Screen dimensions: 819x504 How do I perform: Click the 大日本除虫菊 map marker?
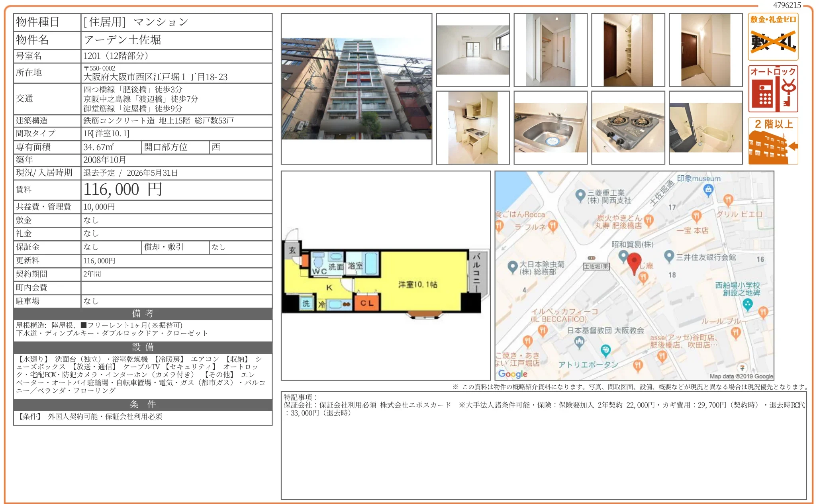tap(513, 267)
